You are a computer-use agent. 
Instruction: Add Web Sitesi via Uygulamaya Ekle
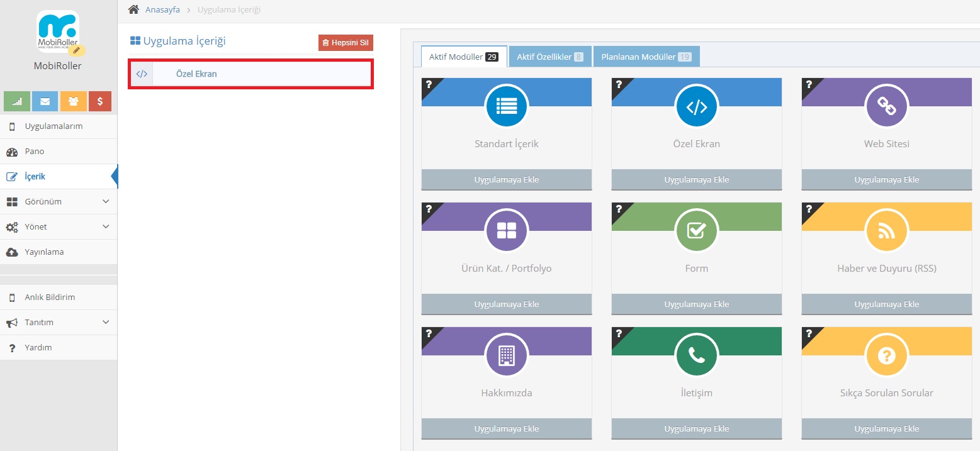[x=887, y=179]
